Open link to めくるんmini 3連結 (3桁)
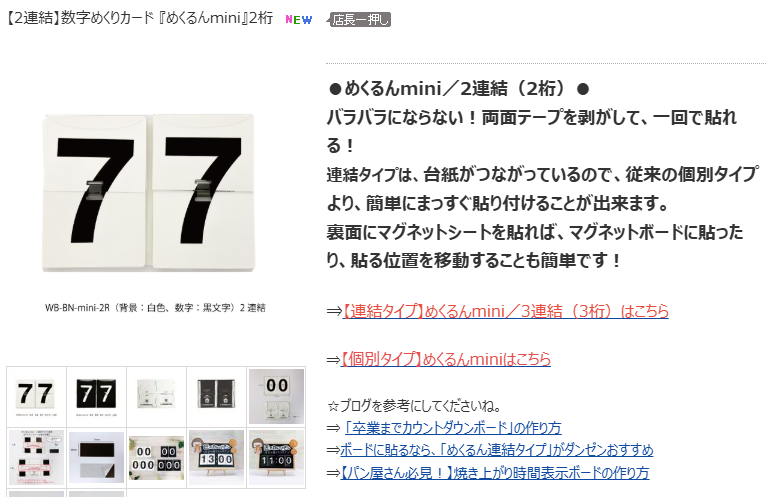Viewport: 781px width, 497px height. (505, 311)
